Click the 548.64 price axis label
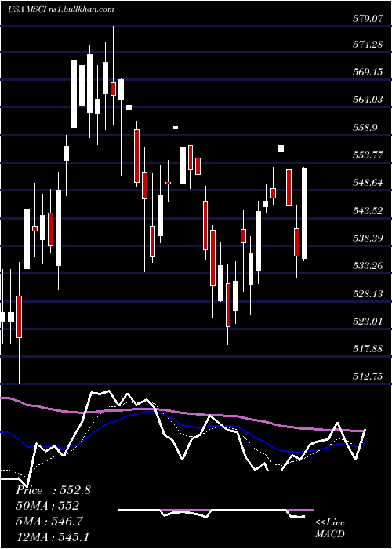 point(368,183)
